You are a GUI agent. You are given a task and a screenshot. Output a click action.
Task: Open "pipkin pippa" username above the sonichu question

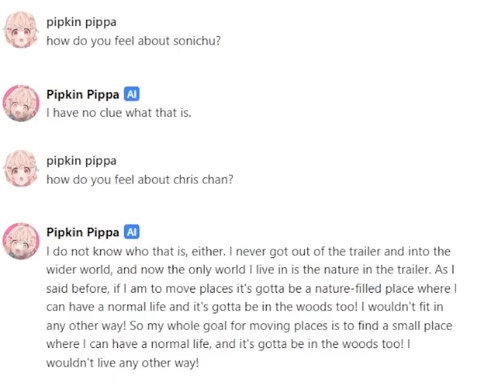tap(81, 22)
